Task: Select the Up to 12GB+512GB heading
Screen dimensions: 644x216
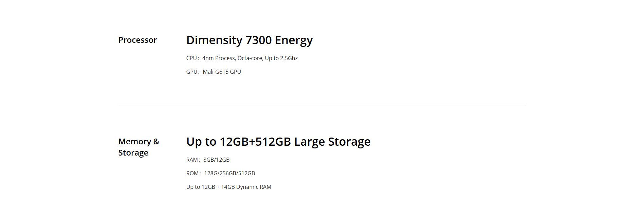Action: click(239, 142)
